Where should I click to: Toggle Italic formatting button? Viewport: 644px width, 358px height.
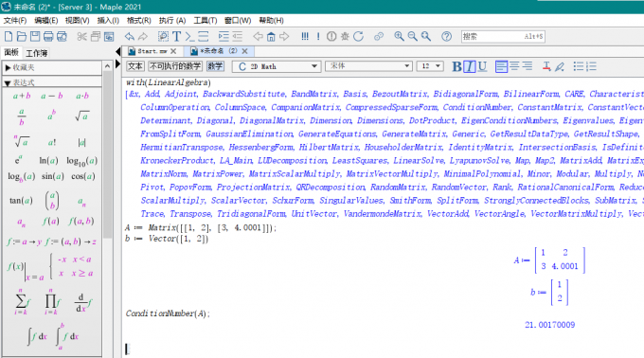pyautogui.click(x=470, y=66)
